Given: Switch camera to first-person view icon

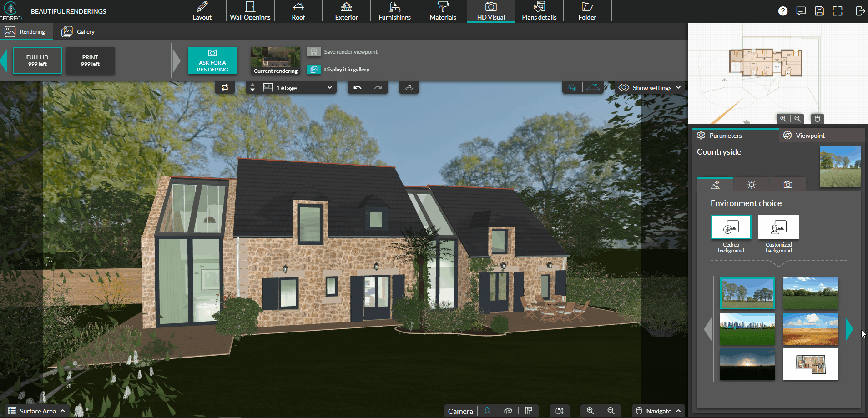Looking at the screenshot, I should tap(488, 411).
